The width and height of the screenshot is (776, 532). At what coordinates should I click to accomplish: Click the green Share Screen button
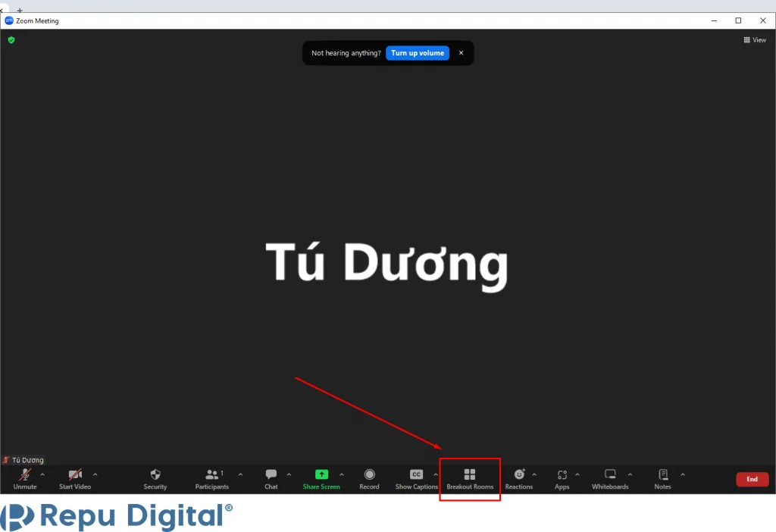click(x=321, y=478)
